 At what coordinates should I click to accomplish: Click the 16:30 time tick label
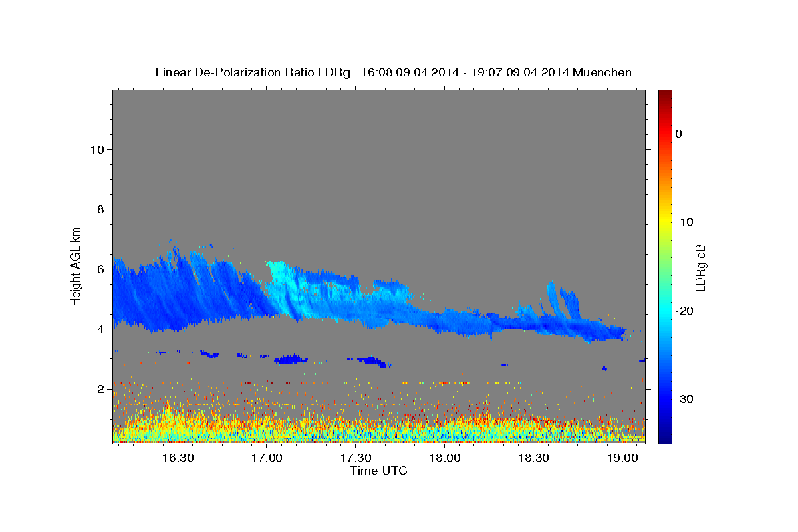coord(178,458)
